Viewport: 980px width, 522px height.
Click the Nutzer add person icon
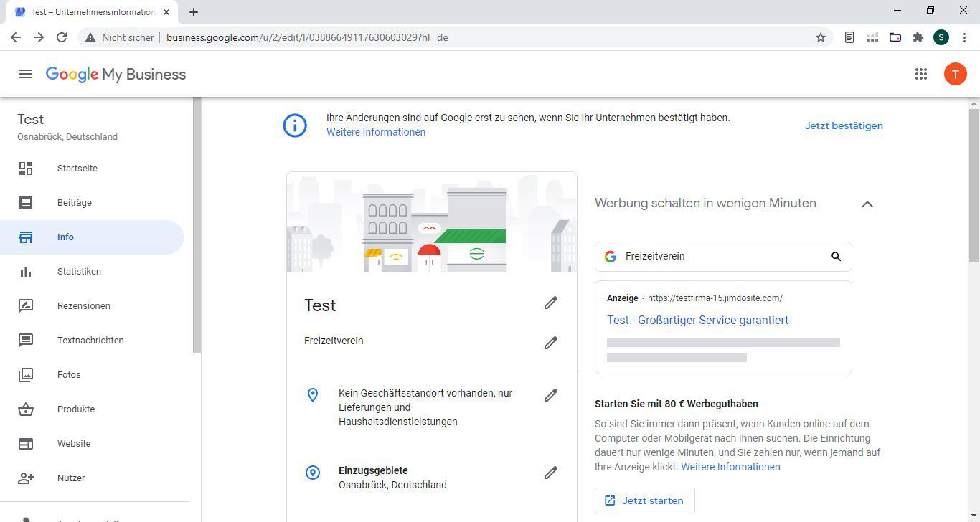tap(26, 478)
